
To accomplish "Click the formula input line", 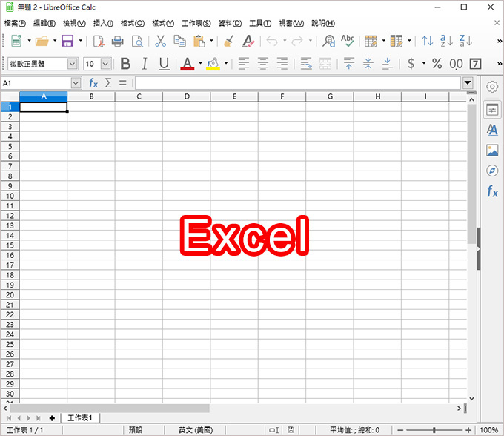I will 298,83.
